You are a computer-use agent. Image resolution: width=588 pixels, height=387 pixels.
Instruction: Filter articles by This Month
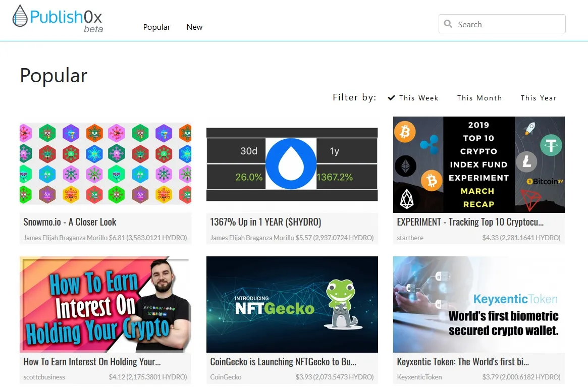pyautogui.click(x=479, y=98)
